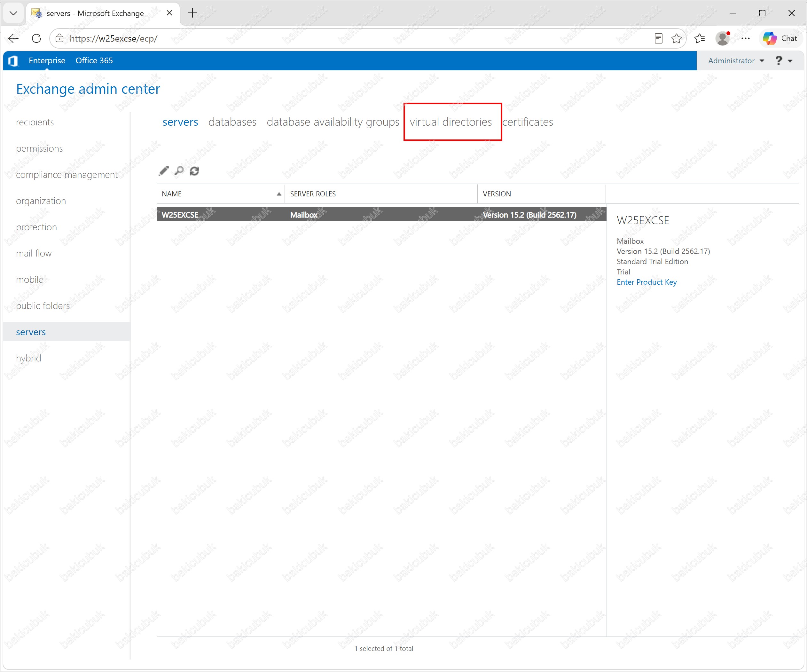
Task: Open public folders in sidebar
Action: pos(43,306)
